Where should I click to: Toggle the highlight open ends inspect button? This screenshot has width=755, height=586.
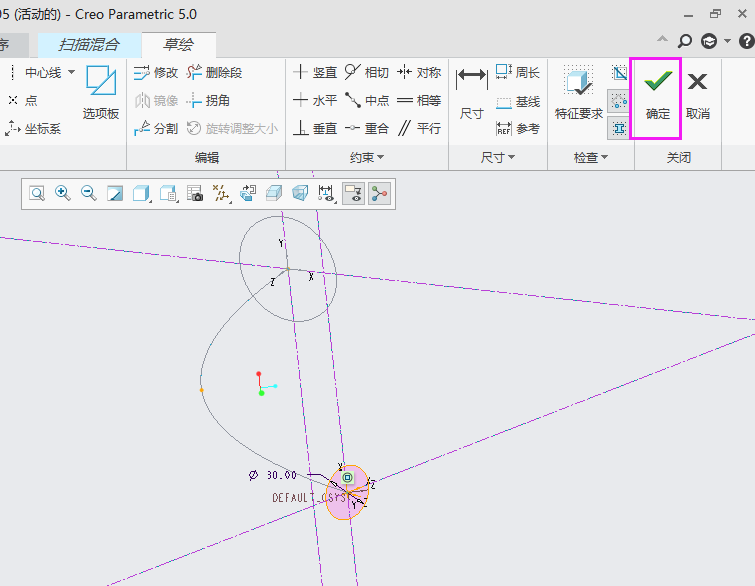619,100
